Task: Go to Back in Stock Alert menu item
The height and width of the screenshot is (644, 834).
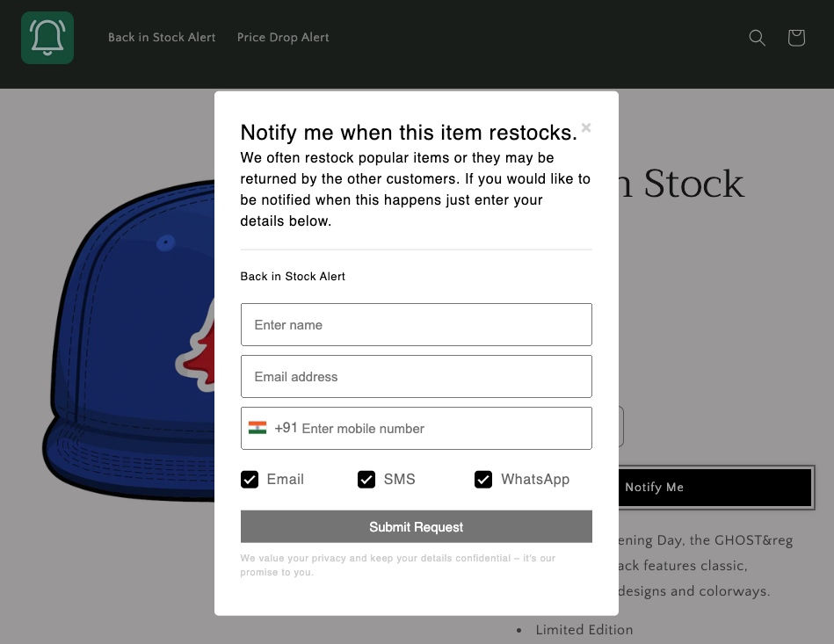Action: pyautogui.click(x=162, y=38)
